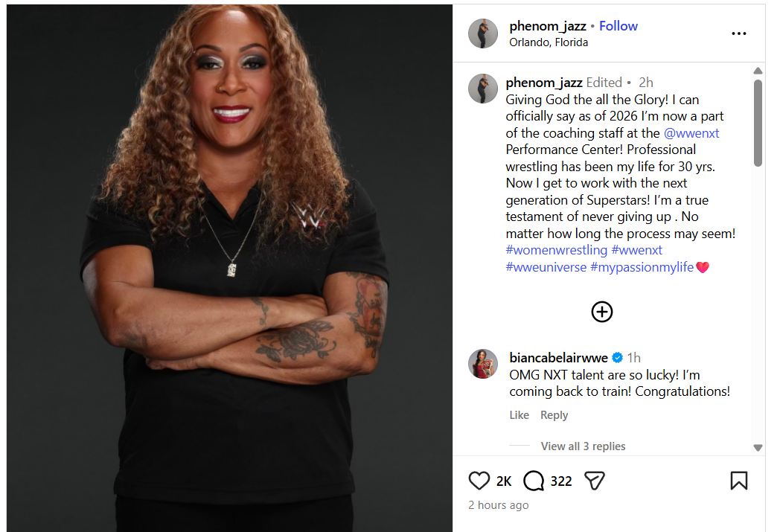Open the three-dot more options menu
780x532 pixels.
coord(739,33)
